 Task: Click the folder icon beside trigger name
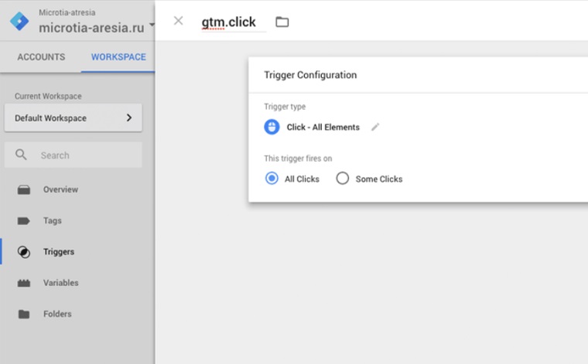tap(282, 22)
